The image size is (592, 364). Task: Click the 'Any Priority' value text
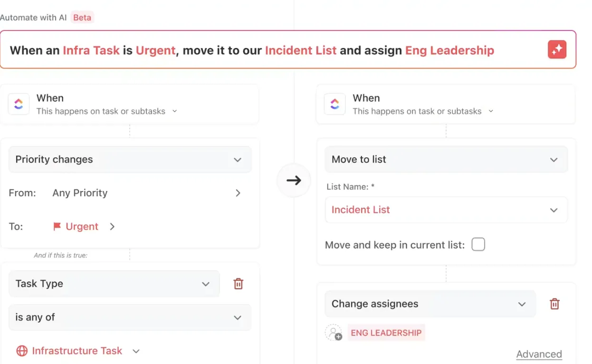click(x=80, y=193)
